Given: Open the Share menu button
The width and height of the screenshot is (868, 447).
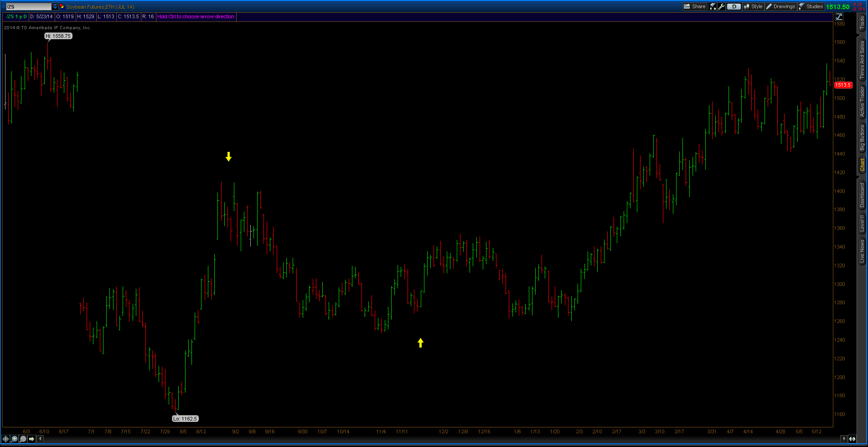Looking at the screenshot, I should tap(695, 6).
